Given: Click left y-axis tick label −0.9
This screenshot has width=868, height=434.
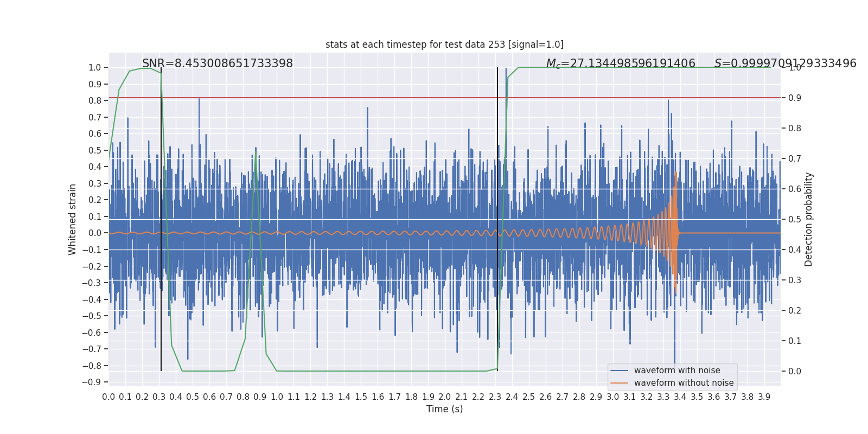Looking at the screenshot, I should 92,382.
